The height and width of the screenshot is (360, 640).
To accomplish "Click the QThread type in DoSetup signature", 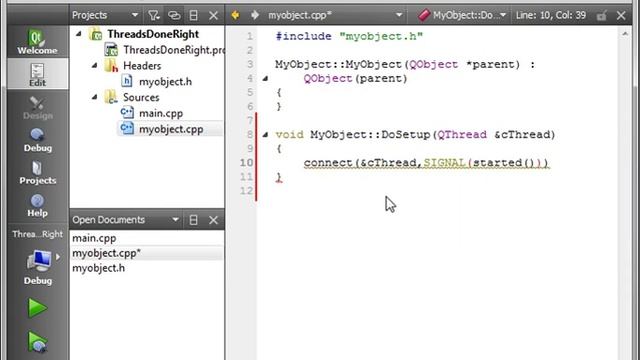I will [x=462, y=134].
